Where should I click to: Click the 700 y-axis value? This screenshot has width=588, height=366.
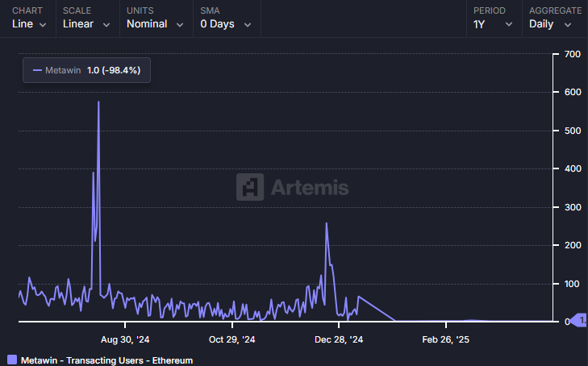click(573, 54)
